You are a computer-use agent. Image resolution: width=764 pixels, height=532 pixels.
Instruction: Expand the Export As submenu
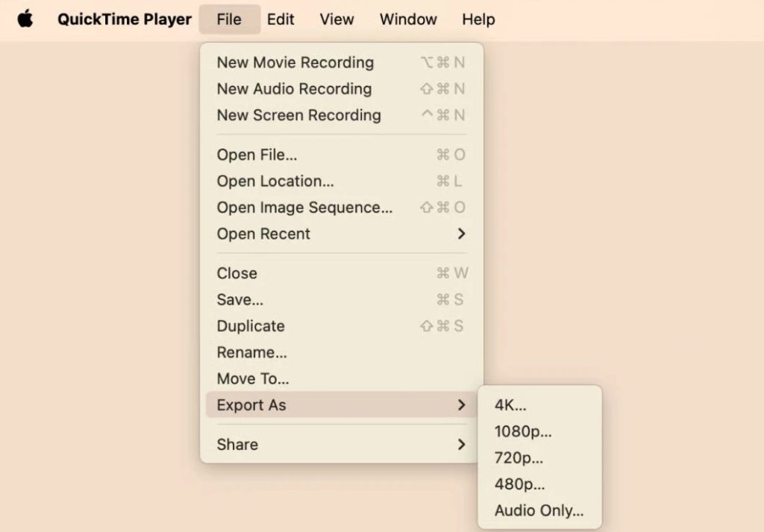(x=463, y=405)
